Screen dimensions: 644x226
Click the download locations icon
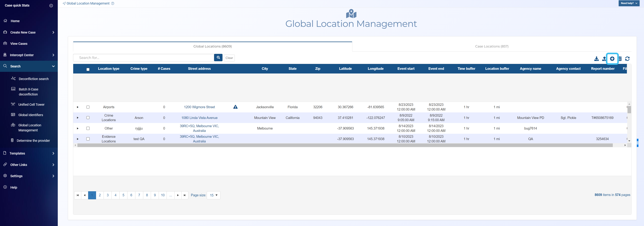tap(596, 59)
